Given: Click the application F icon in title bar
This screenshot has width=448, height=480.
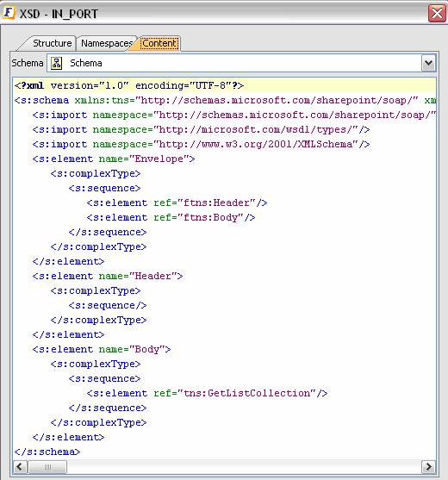Looking at the screenshot, I should coord(9,13).
